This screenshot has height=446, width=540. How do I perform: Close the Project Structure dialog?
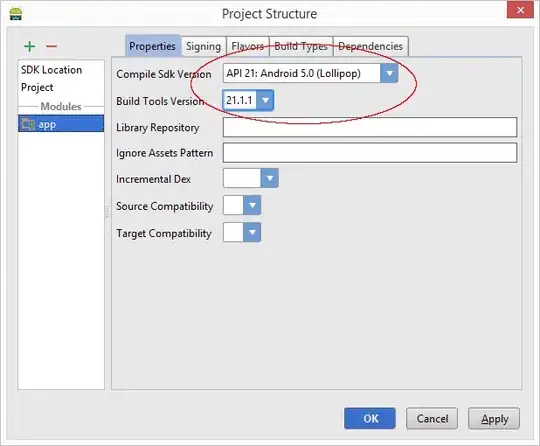pyautogui.click(x=520, y=10)
